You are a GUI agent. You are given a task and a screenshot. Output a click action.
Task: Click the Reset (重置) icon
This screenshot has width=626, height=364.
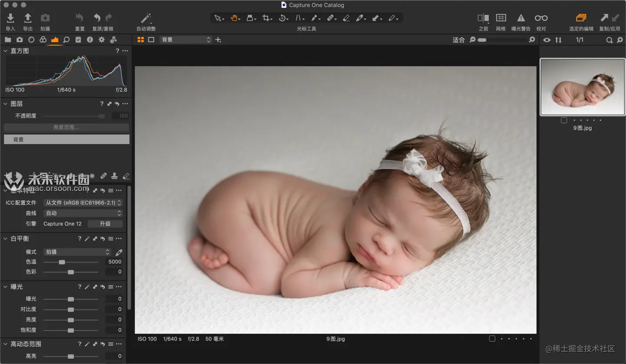click(x=79, y=18)
